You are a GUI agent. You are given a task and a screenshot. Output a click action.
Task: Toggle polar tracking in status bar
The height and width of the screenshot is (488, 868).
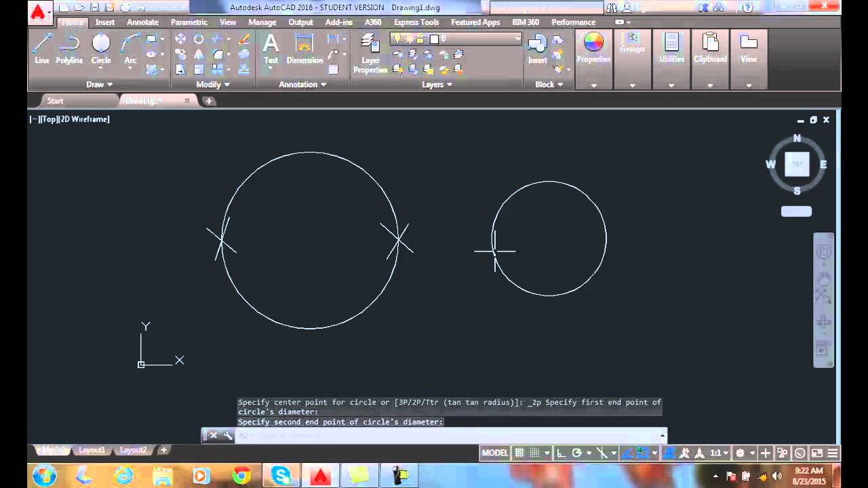point(577,453)
